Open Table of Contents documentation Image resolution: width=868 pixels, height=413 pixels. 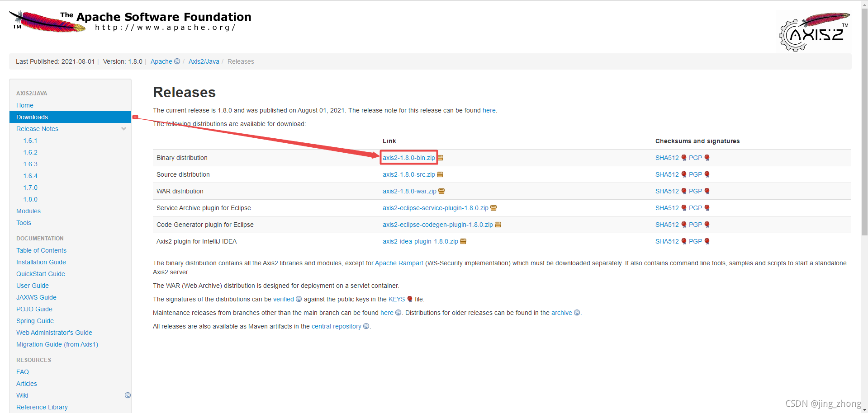click(42, 250)
